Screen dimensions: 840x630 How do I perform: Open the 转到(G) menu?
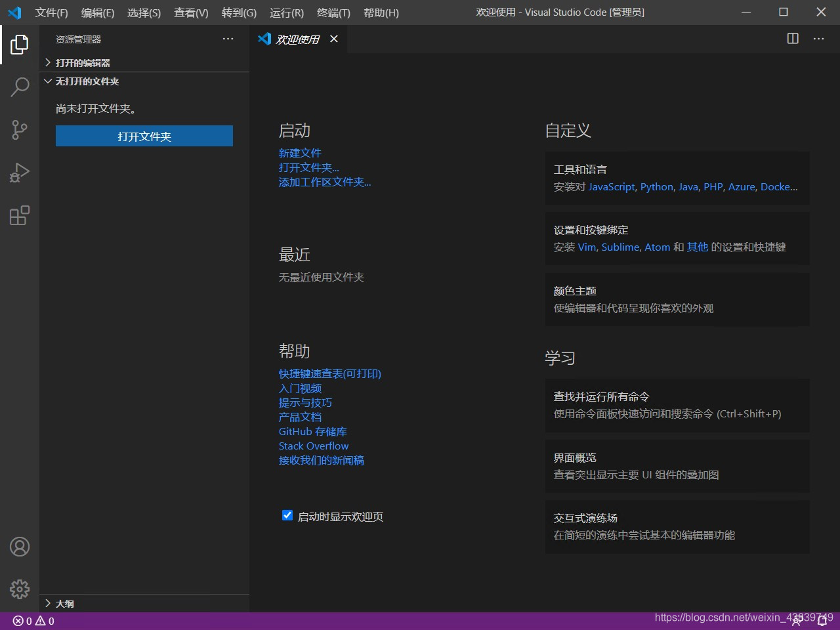239,12
